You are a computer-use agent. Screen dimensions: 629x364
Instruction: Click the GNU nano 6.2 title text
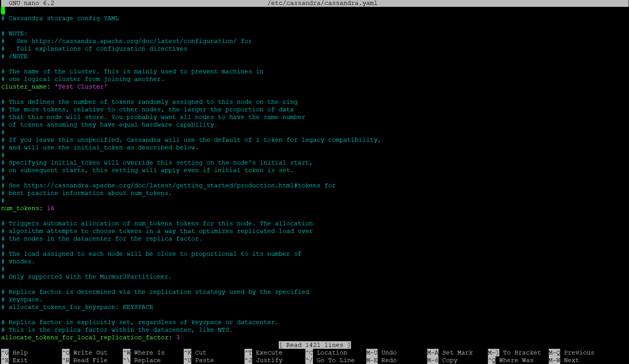tap(32, 3)
